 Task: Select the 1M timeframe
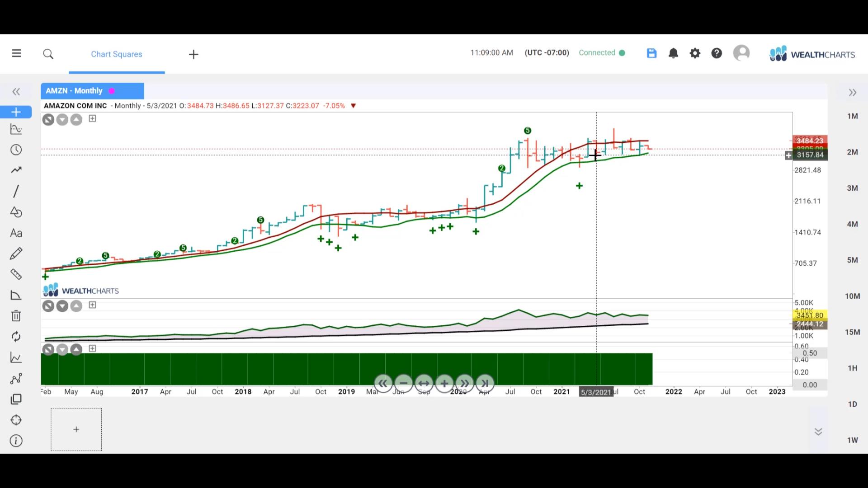point(853,116)
